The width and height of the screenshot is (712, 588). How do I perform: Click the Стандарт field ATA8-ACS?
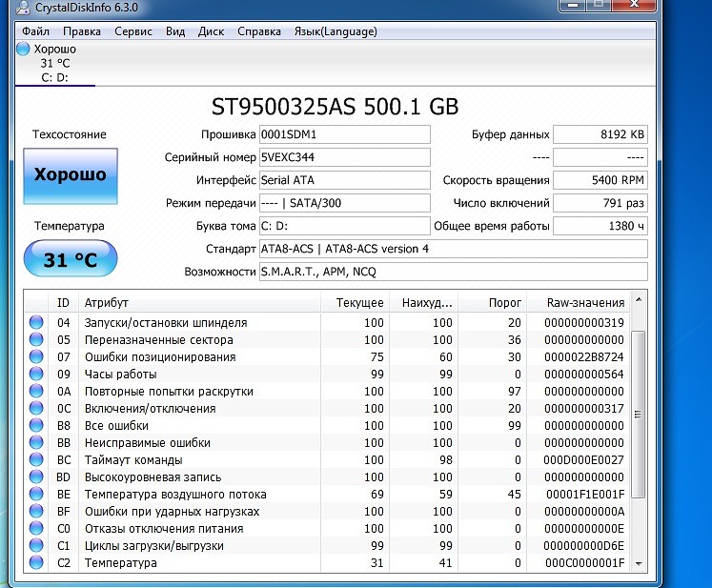pos(453,249)
